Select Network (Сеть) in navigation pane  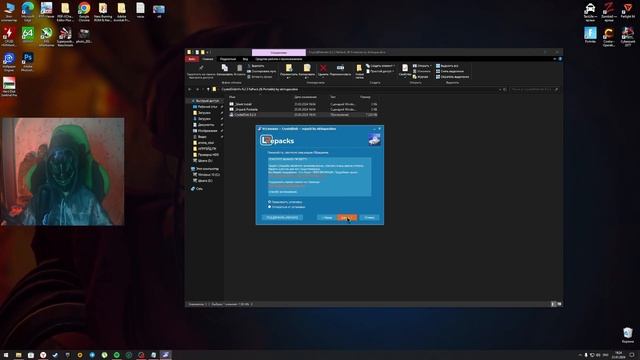tap(199, 189)
